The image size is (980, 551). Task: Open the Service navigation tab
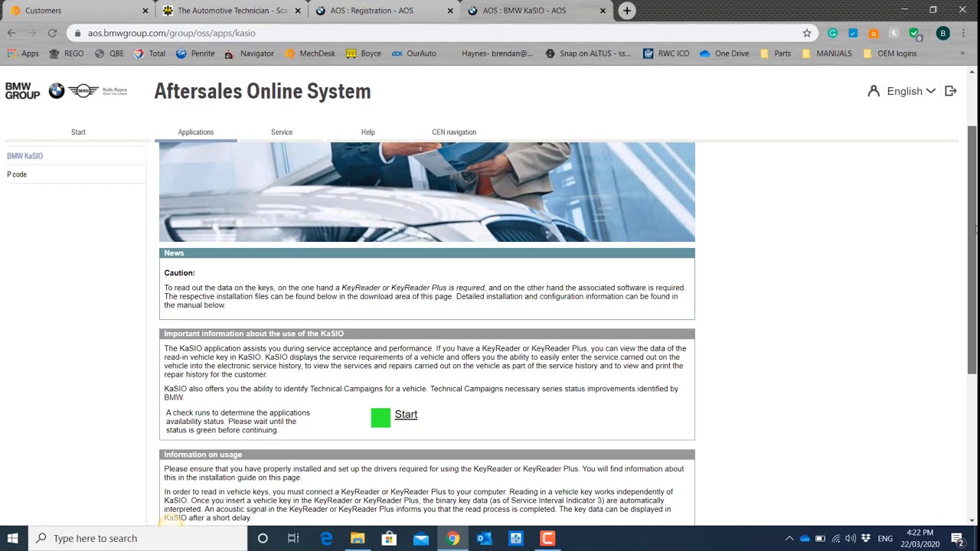point(282,132)
